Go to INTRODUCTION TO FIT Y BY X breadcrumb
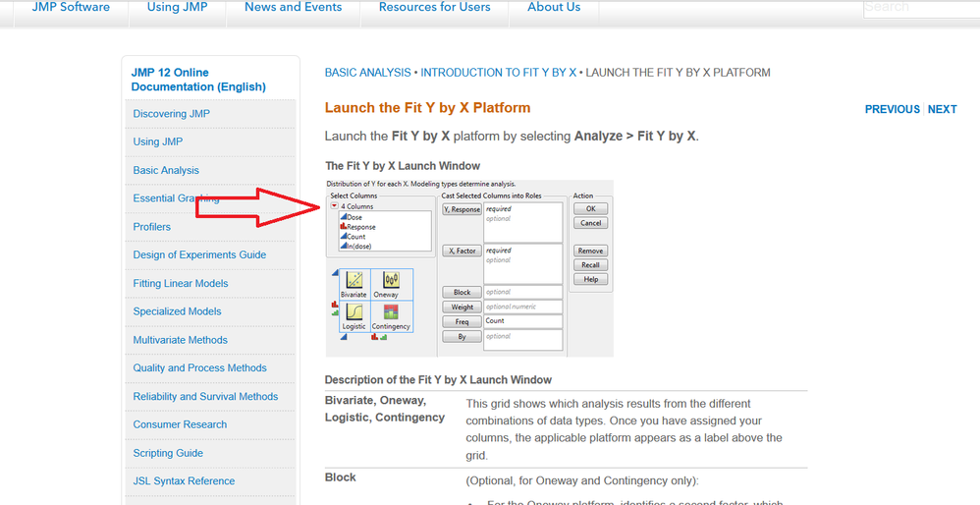The width and height of the screenshot is (980, 505). pyautogui.click(x=498, y=73)
